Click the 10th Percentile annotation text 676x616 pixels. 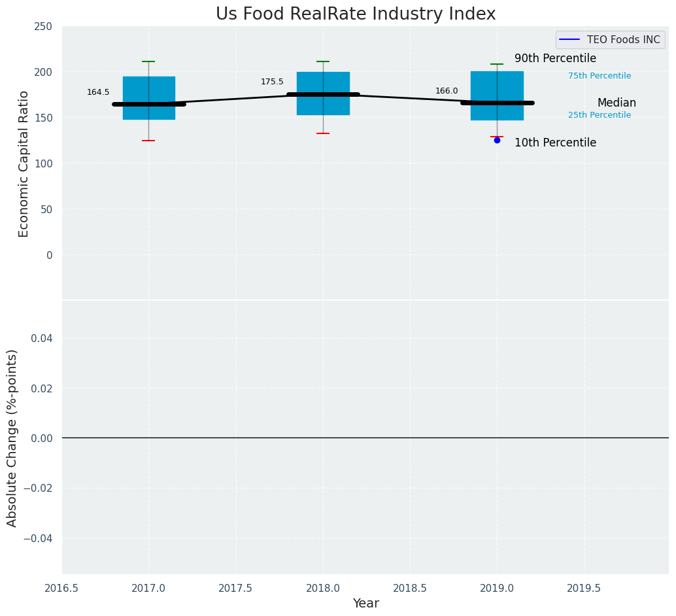[x=555, y=143]
